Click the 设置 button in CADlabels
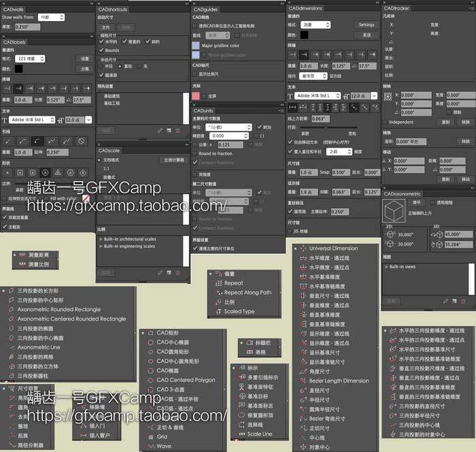Viewport: 476px width, 452px height. (x=85, y=59)
